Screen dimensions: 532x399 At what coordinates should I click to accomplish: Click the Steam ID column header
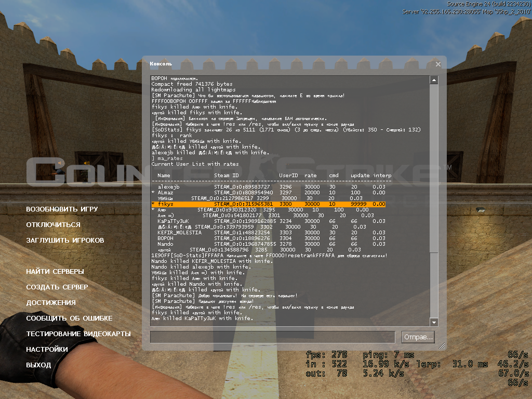(x=227, y=176)
